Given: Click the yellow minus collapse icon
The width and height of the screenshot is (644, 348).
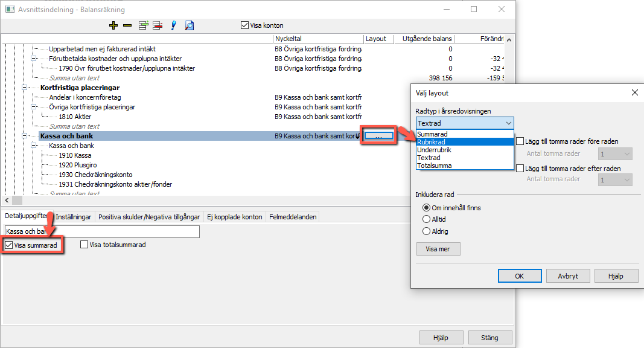Looking at the screenshot, I should pos(127,25).
